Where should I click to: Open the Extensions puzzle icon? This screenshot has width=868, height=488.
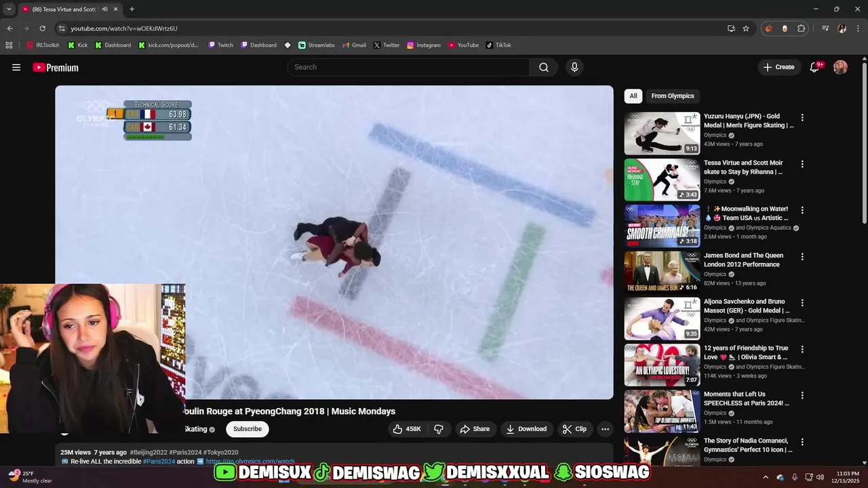802,28
